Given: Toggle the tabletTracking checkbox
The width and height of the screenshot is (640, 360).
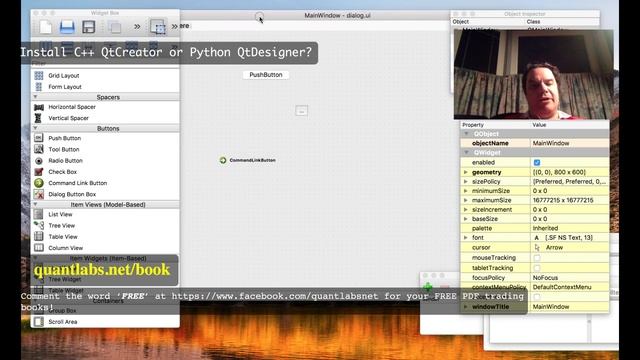Looking at the screenshot, I should click(x=537, y=268).
